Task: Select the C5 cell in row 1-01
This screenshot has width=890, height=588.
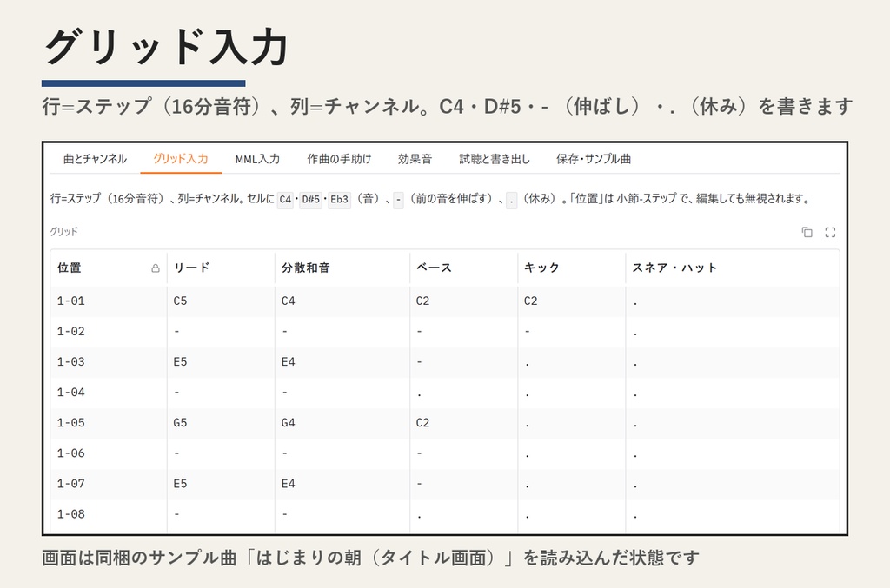Action: click(221, 301)
